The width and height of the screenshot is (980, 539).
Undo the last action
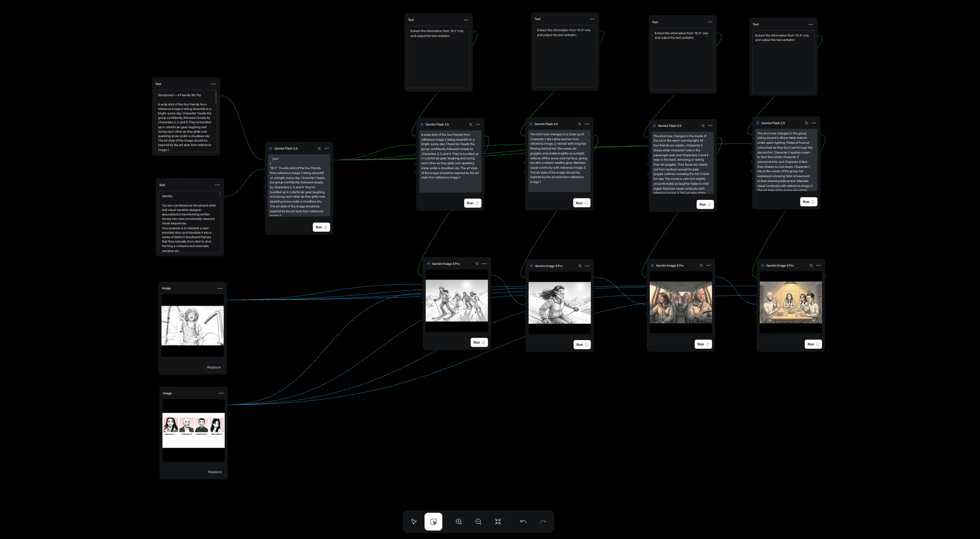pos(523,522)
